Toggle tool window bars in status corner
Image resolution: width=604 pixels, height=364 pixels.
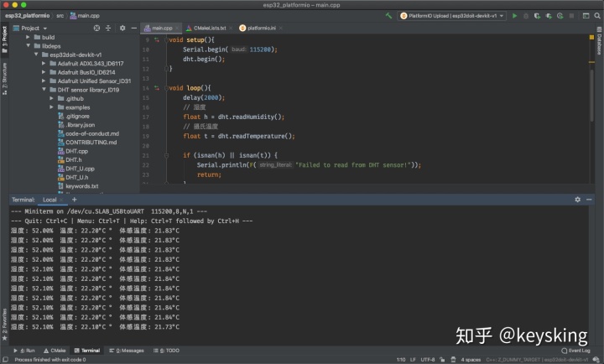(x=5, y=359)
